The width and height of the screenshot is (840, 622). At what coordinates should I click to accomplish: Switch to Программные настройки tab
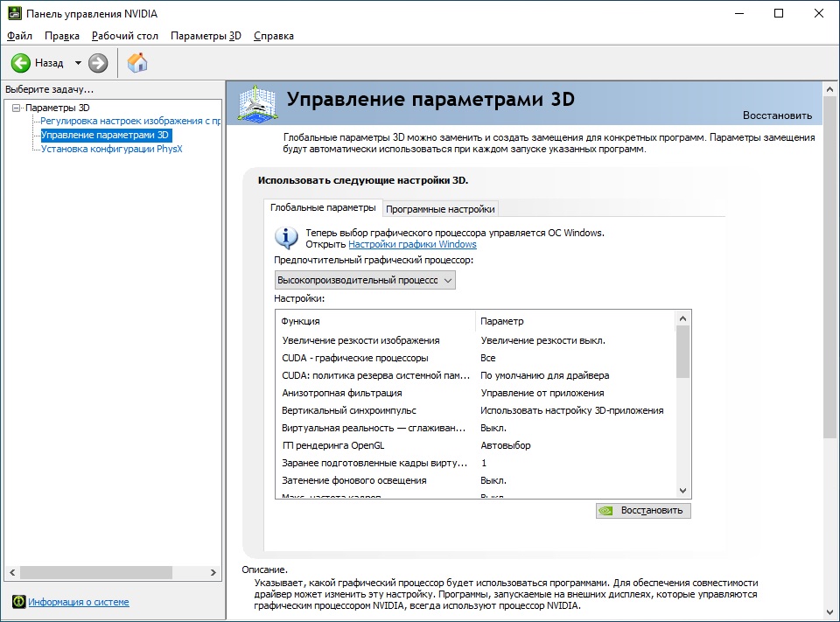(x=440, y=209)
